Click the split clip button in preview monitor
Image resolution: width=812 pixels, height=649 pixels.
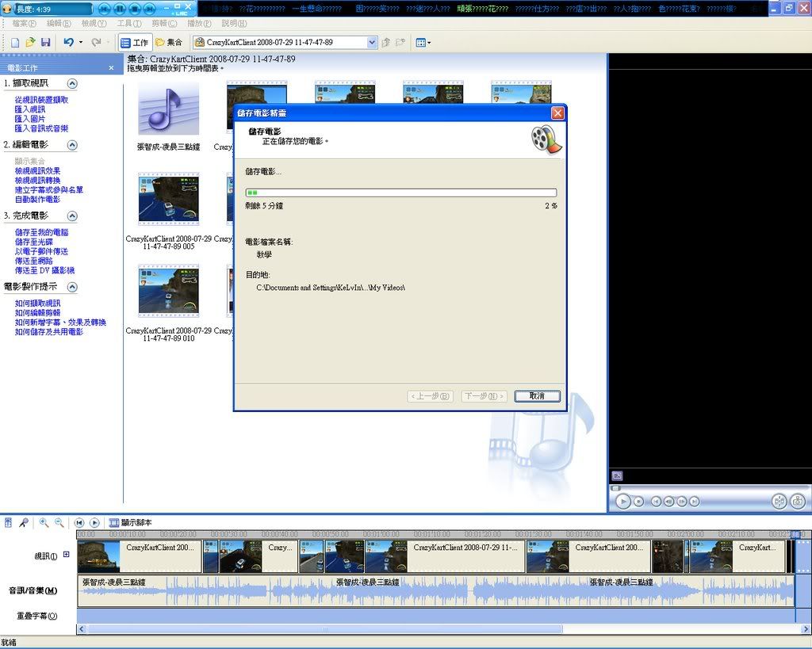click(x=778, y=501)
